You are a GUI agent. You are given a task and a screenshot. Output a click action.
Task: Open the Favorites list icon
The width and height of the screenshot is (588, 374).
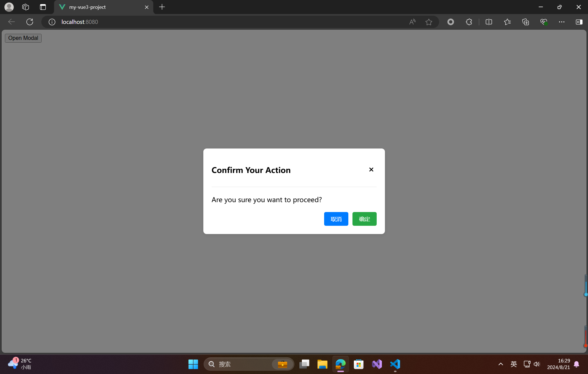507,22
